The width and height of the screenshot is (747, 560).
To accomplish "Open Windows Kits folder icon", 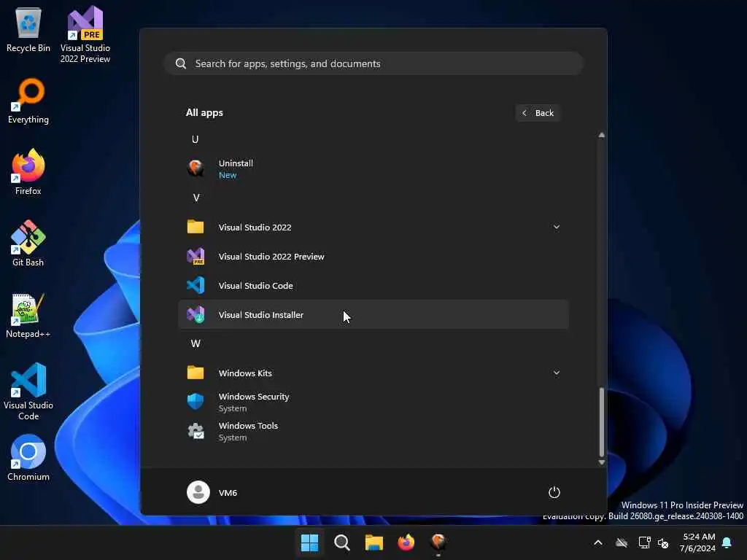I will coord(196,373).
